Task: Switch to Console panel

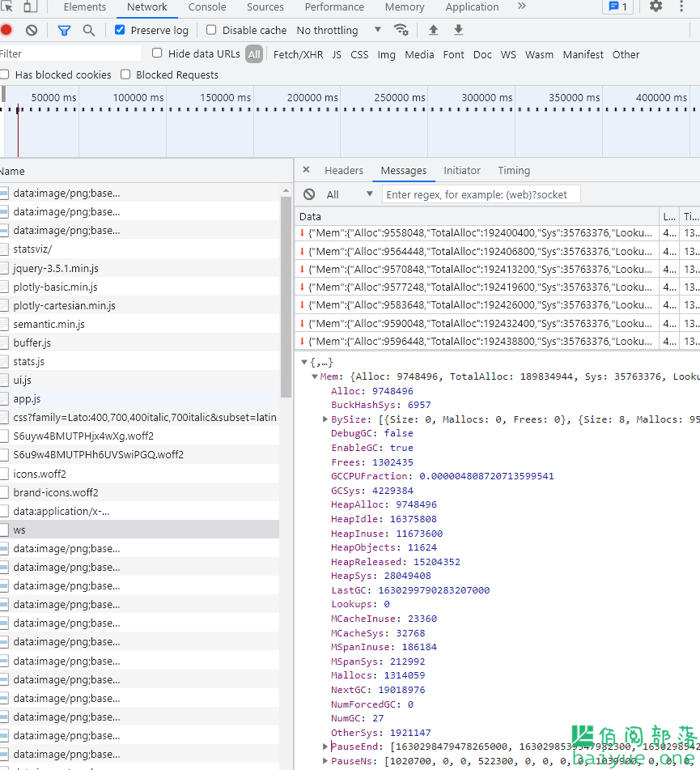Action: coord(207,6)
